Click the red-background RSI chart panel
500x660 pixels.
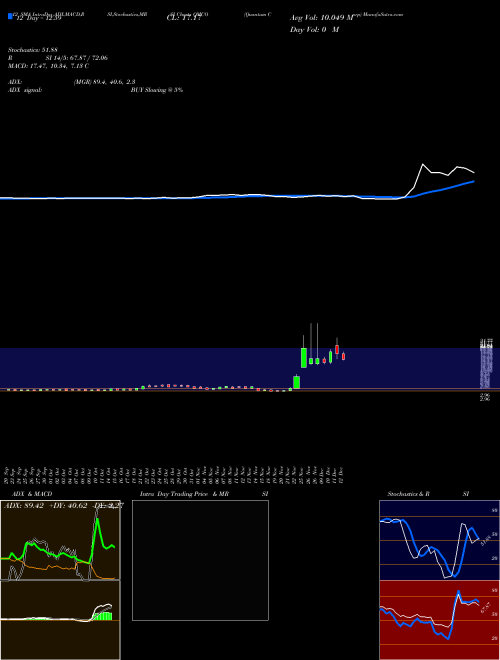(439, 620)
